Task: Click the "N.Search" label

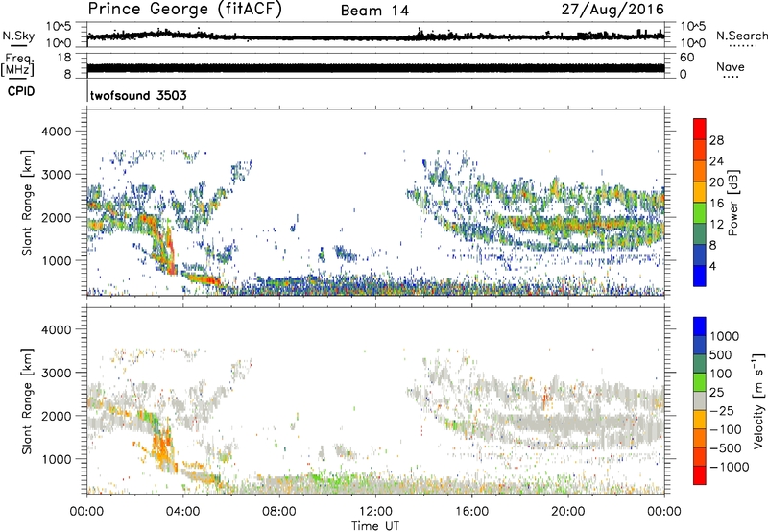Action: (x=741, y=36)
